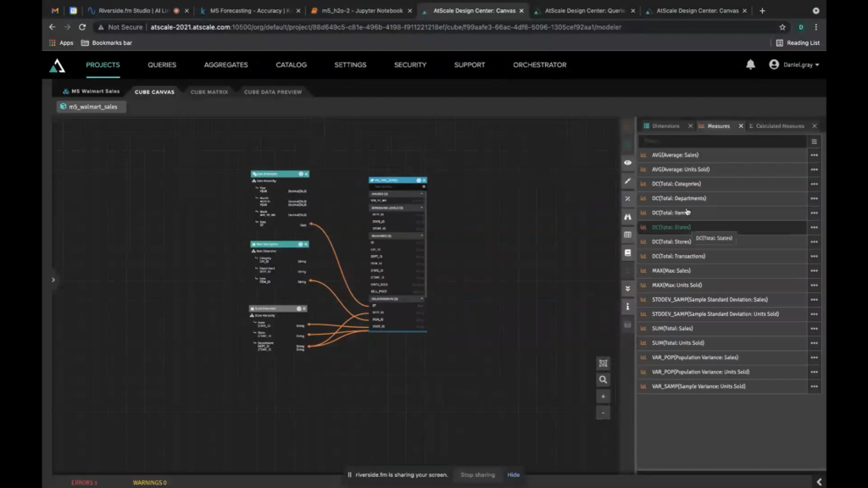
Task: Open a new browser tab
Action: pos(762,10)
